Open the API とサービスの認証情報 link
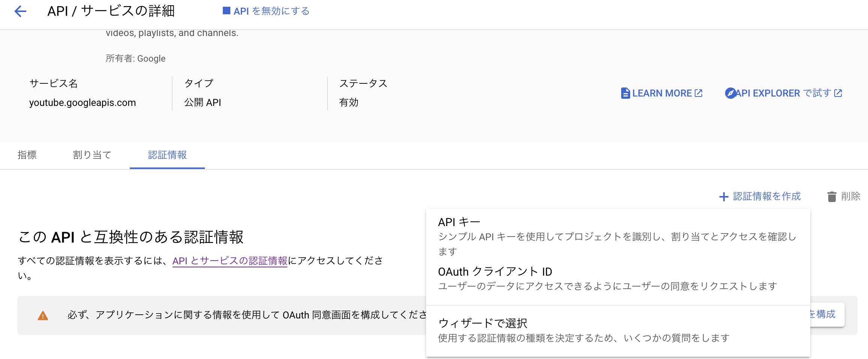The width and height of the screenshot is (868, 359). [230, 260]
